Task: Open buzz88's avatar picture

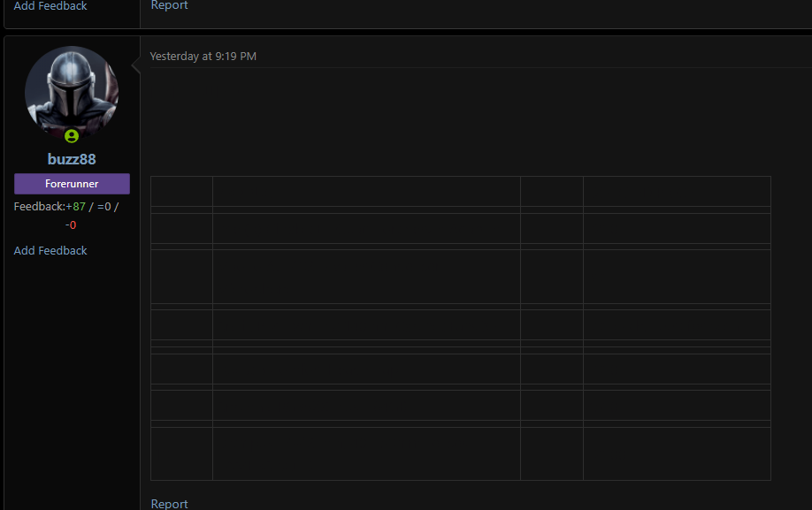Action: pyautogui.click(x=72, y=93)
